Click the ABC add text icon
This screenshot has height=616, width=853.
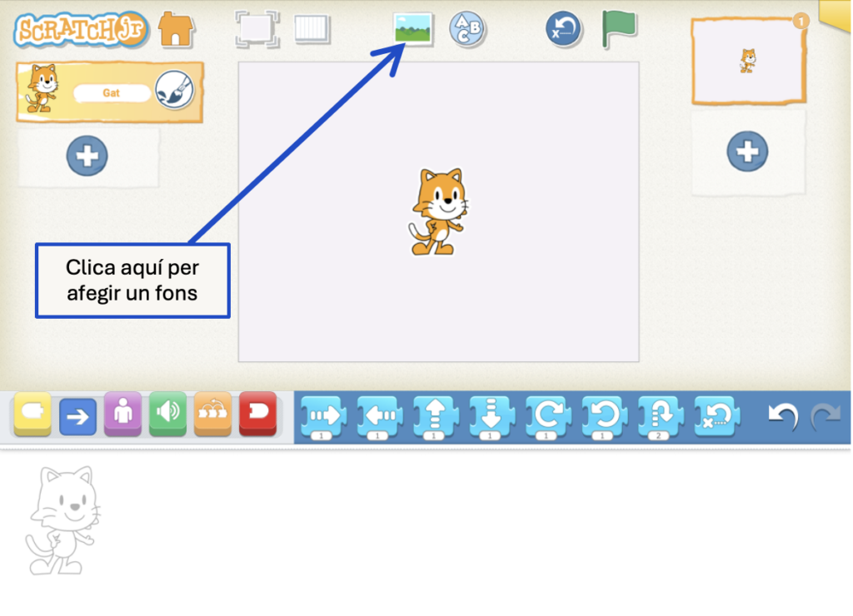pyautogui.click(x=467, y=29)
